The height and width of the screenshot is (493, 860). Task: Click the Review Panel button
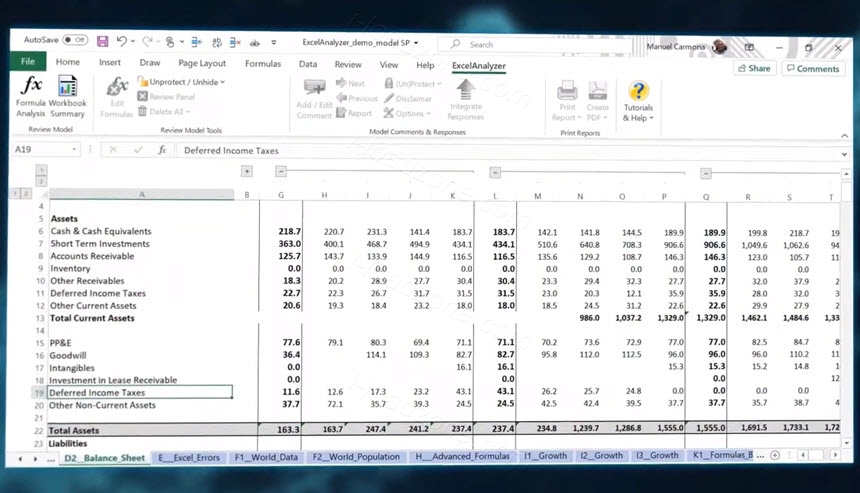tap(166, 97)
